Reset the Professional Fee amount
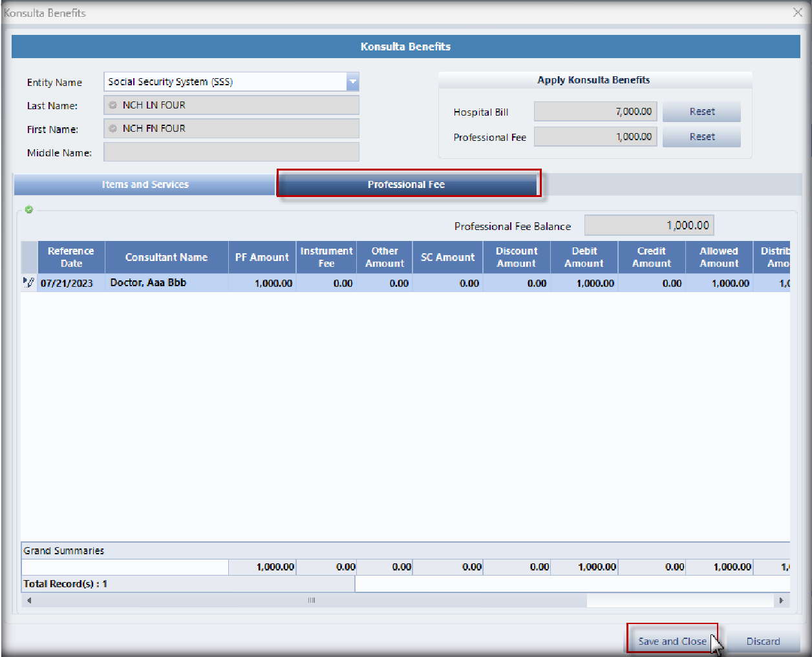This screenshot has width=812, height=657. click(x=701, y=137)
